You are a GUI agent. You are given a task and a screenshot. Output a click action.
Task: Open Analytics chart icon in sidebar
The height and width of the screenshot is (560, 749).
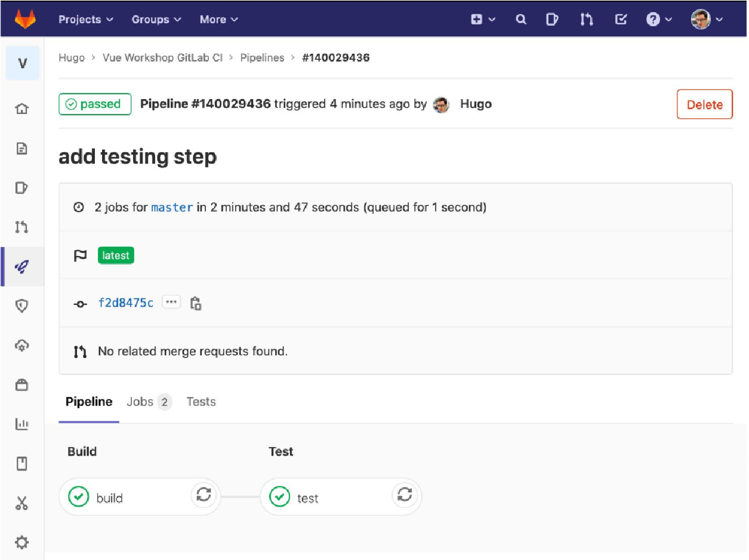click(x=21, y=424)
